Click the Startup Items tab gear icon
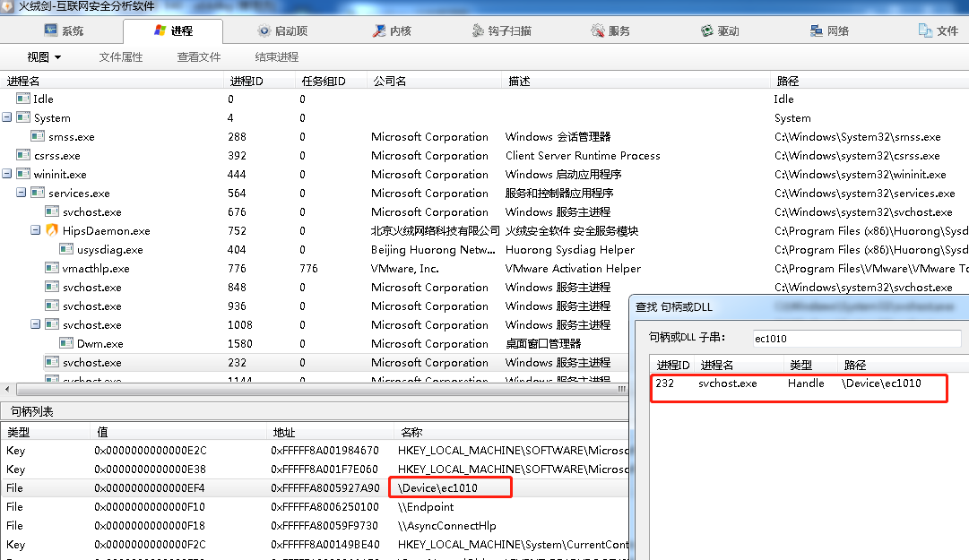This screenshot has height=560, width=969. click(x=264, y=30)
